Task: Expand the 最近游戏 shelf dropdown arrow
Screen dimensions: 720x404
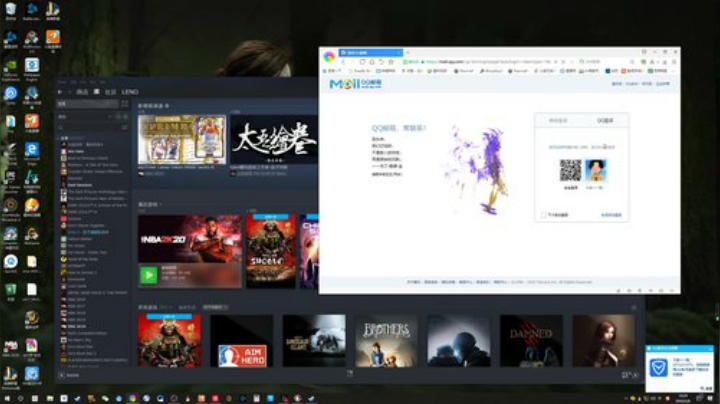Action: coord(161,204)
